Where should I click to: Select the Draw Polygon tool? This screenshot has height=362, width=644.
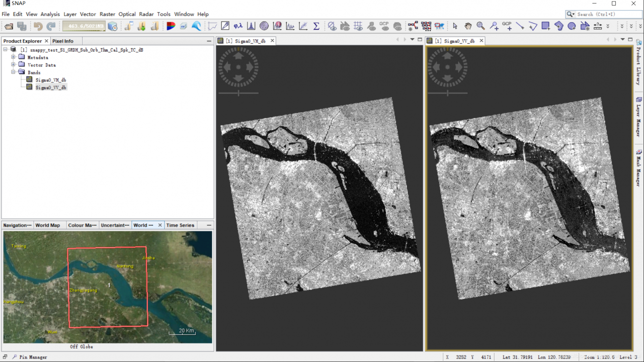coord(558,26)
